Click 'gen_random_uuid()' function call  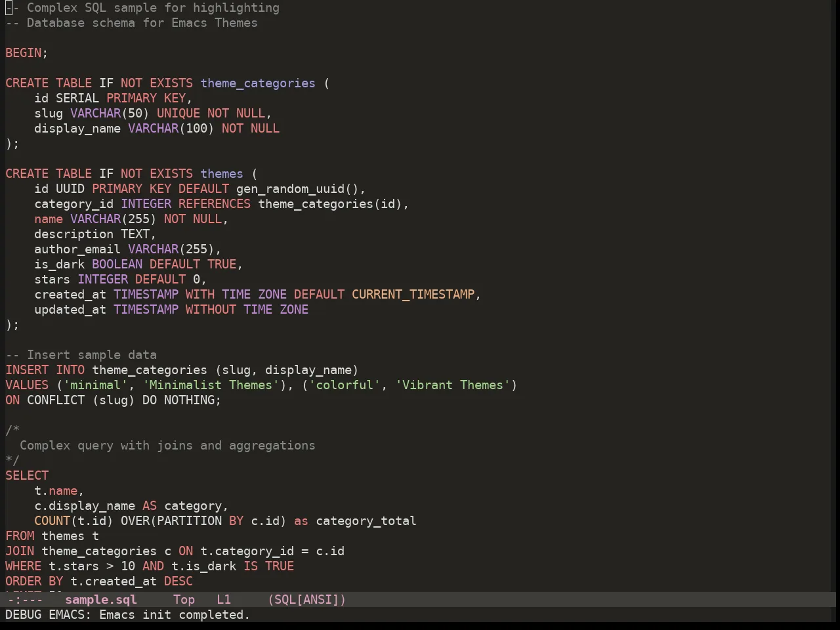(297, 189)
